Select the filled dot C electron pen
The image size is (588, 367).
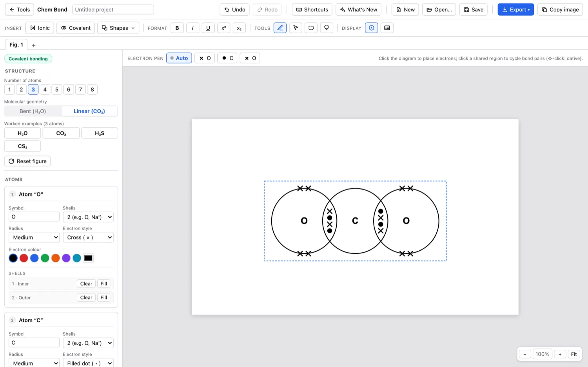click(228, 58)
